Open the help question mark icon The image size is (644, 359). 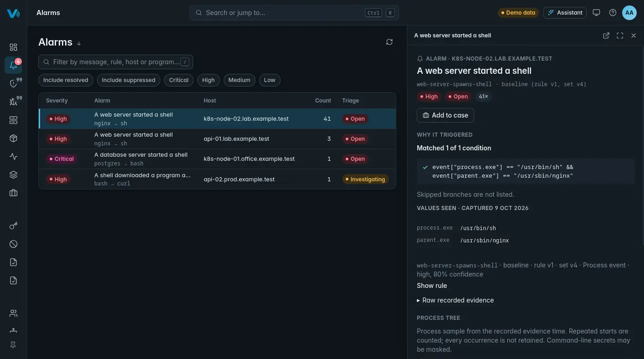pos(613,13)
